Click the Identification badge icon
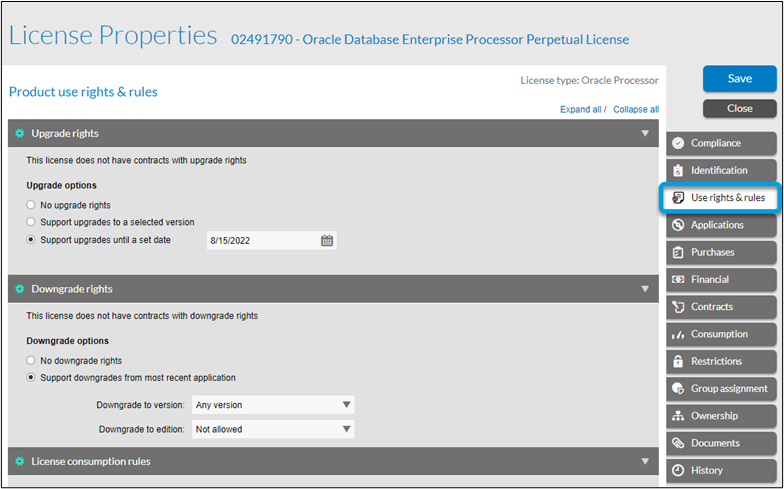The image size is (784, 489). click(678, 170)
